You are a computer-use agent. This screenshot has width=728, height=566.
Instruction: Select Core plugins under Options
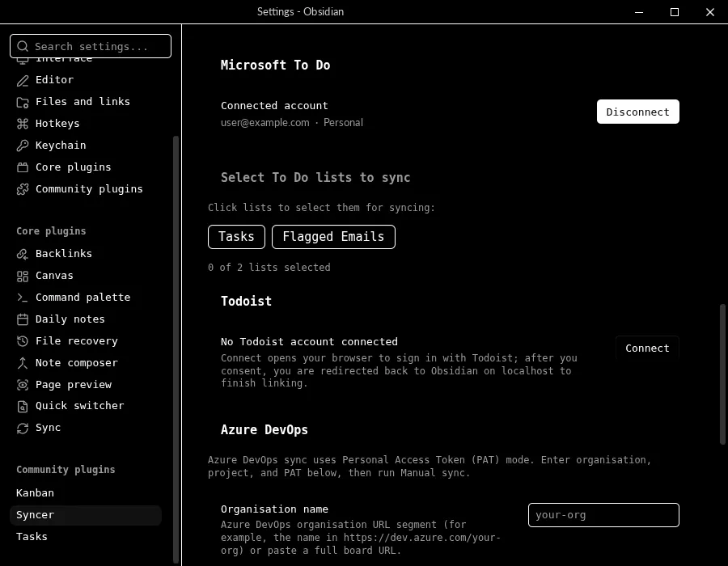tap(86, 167)
